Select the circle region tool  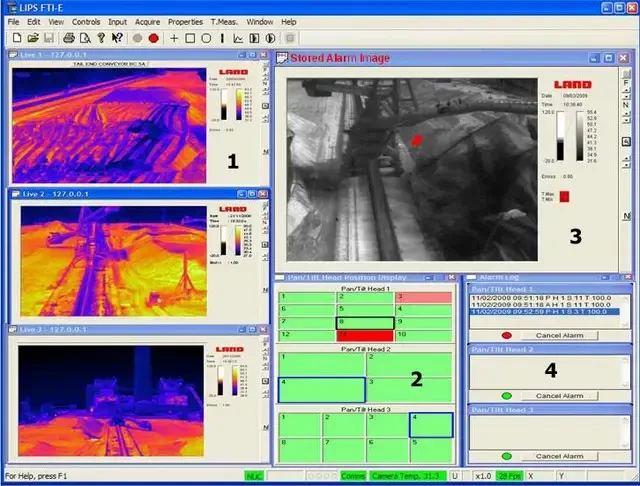[206, 38]
